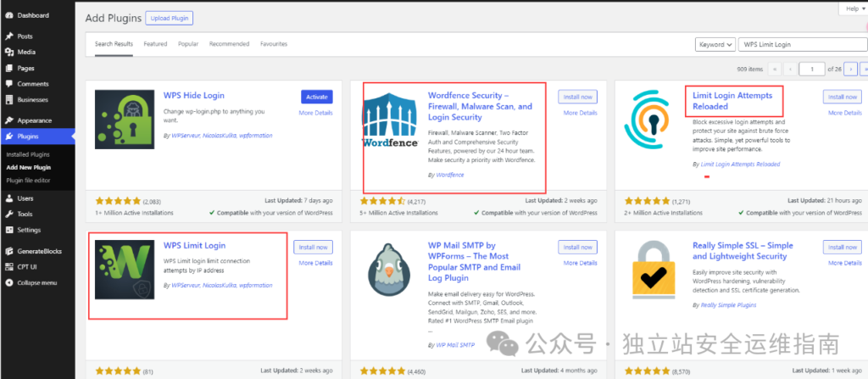Open the Keyword search type dropdown

tap(715, 44)
